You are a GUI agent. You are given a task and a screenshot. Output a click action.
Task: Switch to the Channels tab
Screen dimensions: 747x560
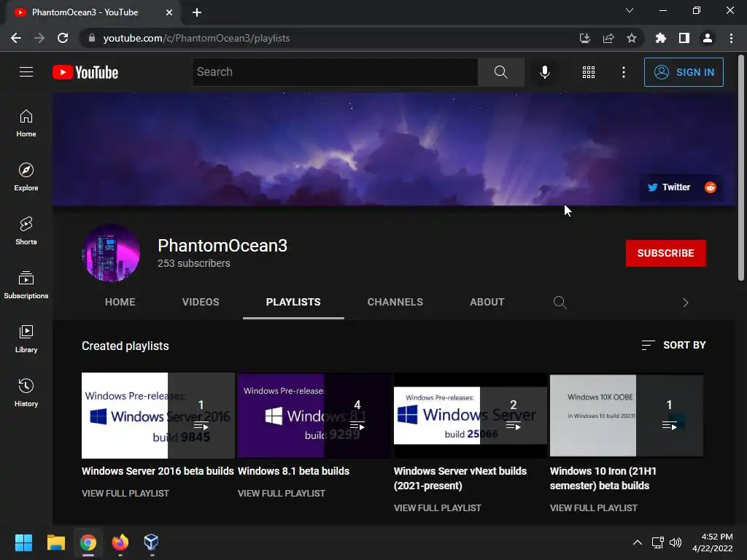click(395, 302)
